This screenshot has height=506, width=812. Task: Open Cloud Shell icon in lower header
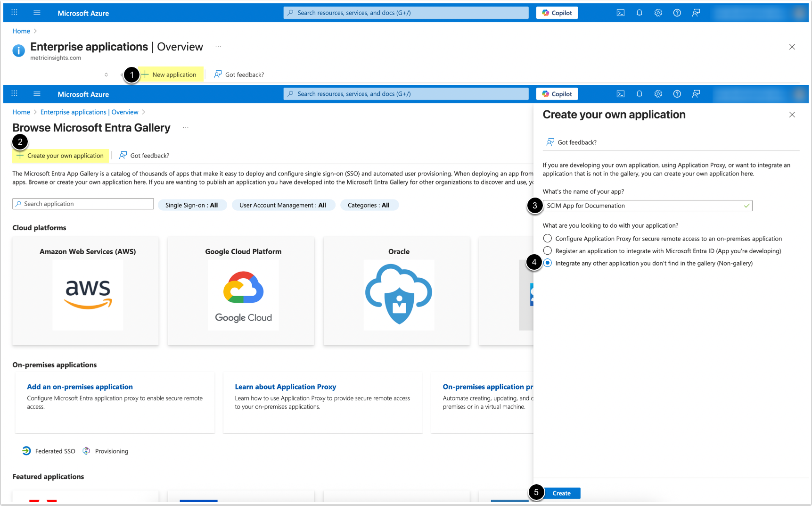pyautogui.click(x=621, y=94)
